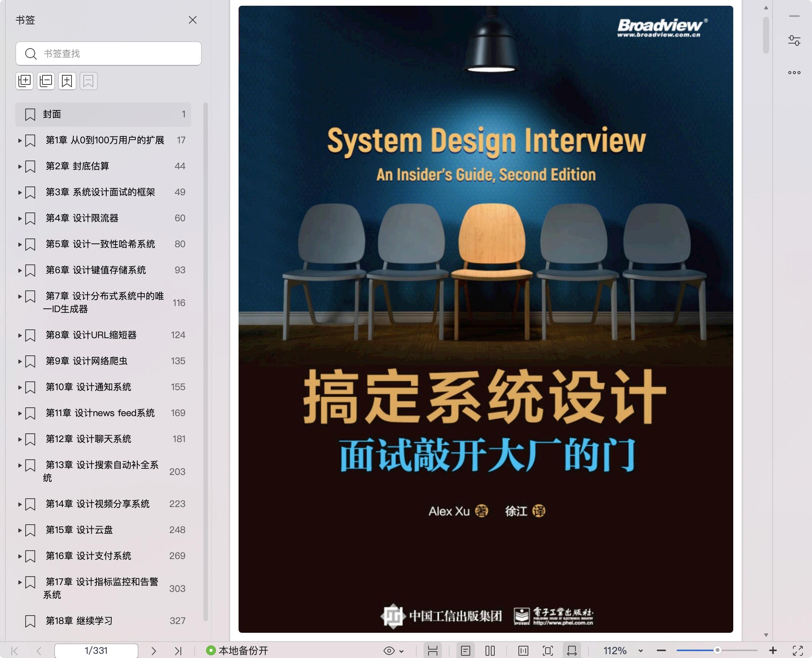The height and width of the screenshot is (658, 812).
Task: Select single page view
Action: click(x=465, y=651)
